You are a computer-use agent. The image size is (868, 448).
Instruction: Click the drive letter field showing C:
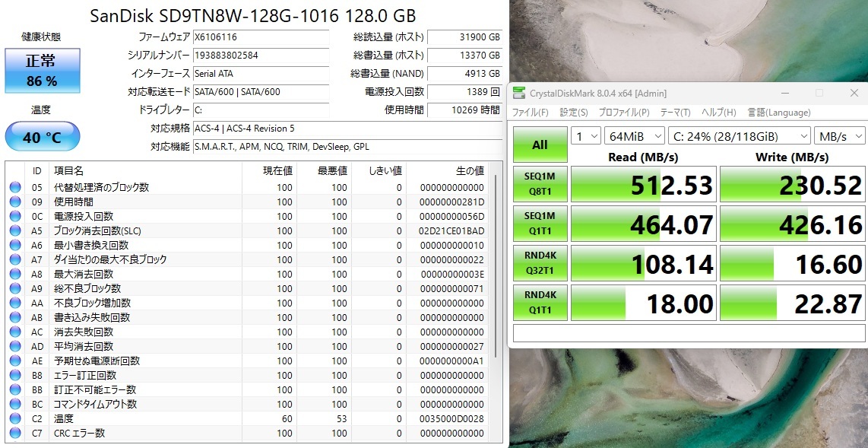point(261,110)
